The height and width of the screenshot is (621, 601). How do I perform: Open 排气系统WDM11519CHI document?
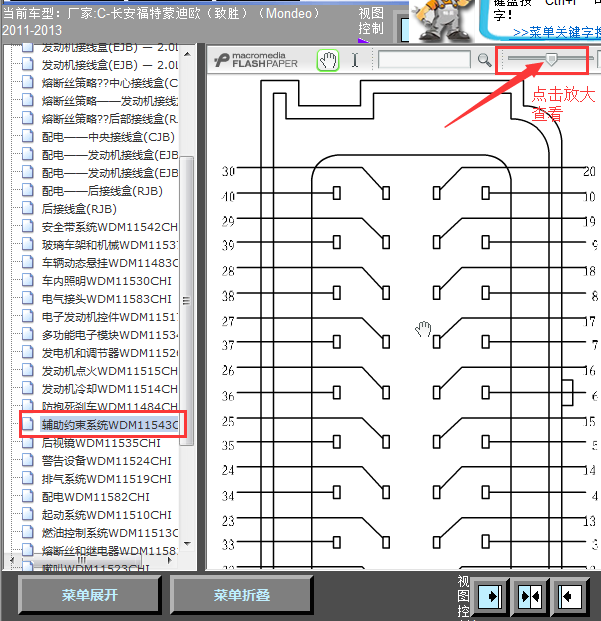[107, 479]
